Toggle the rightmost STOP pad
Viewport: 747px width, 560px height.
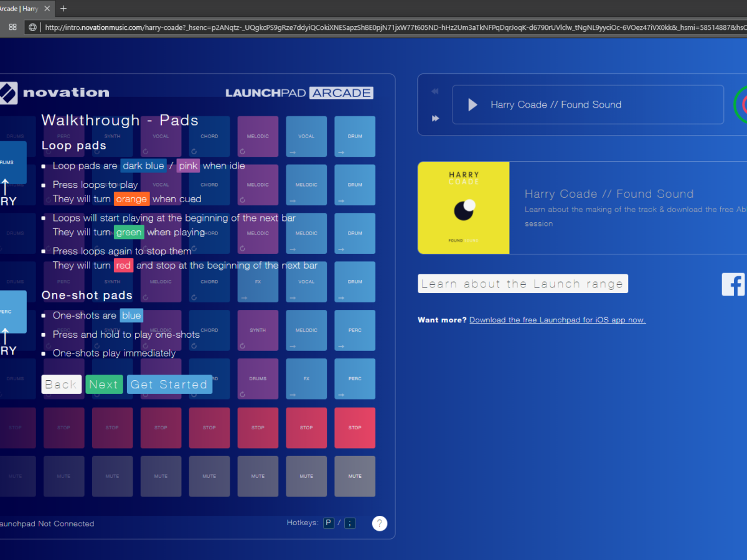tap(355, 428)
